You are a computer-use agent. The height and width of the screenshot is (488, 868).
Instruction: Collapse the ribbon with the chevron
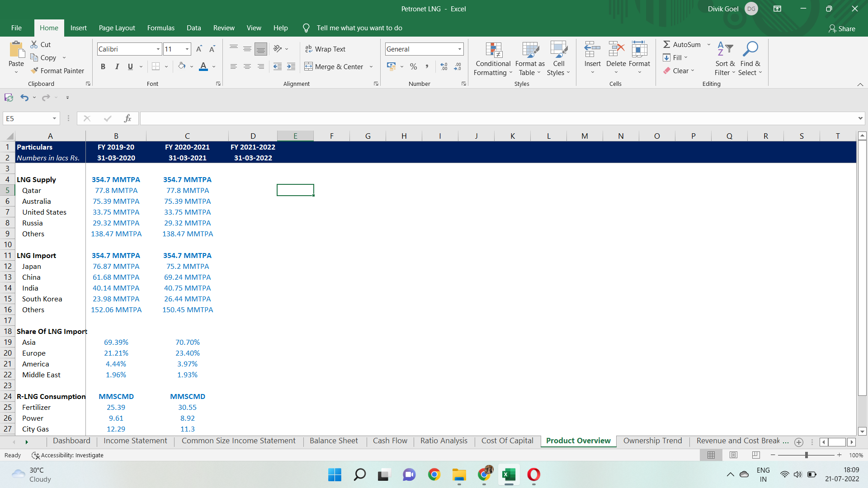860,84
